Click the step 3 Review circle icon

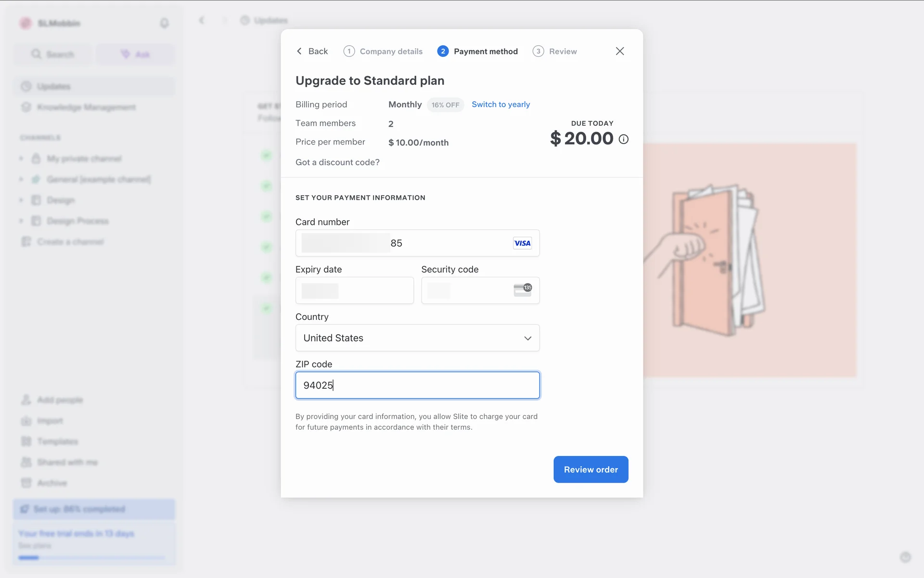538,51
